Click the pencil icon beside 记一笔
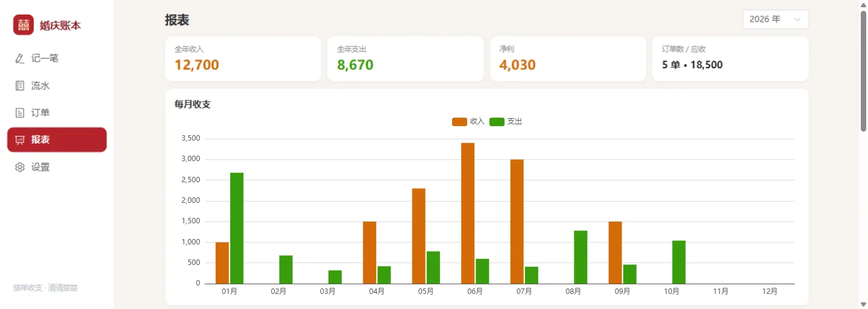This screenshot has height=309, width=868. coord(20,59)
